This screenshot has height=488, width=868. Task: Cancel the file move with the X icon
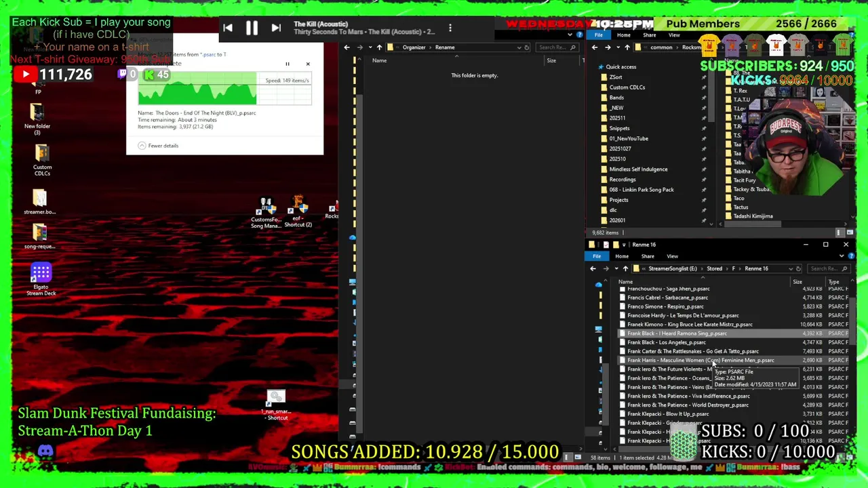[x=307, y=64]
